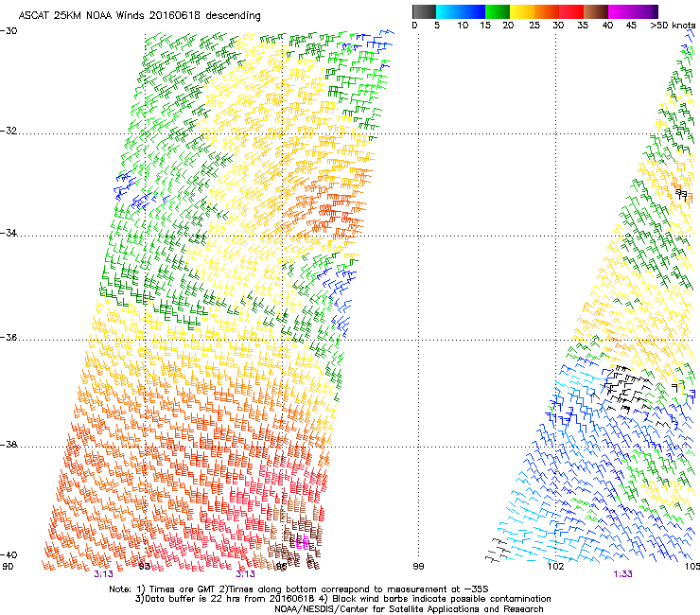Click the '3:13' time label between 90 and 93

pos(103,574)
